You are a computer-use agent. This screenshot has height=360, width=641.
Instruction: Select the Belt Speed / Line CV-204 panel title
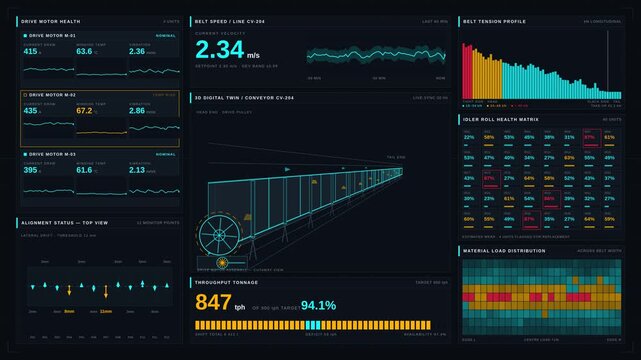point(229,22)
